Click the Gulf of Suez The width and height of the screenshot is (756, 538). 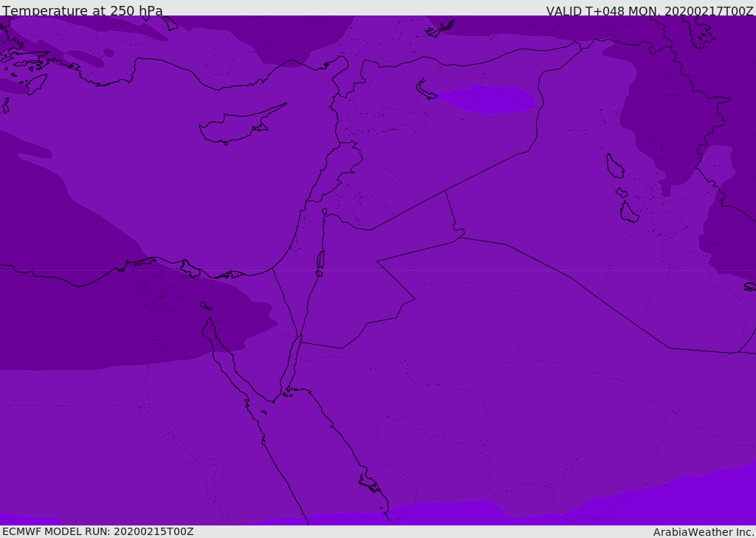tap(225, 362)
